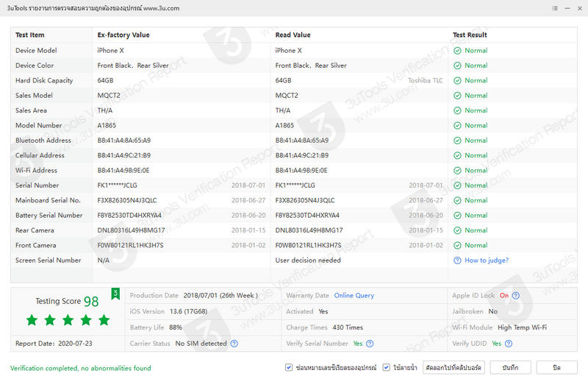This screenshot has height=387, width=588.
Task: Open the list menu icon in title bar
Action: 555,8
